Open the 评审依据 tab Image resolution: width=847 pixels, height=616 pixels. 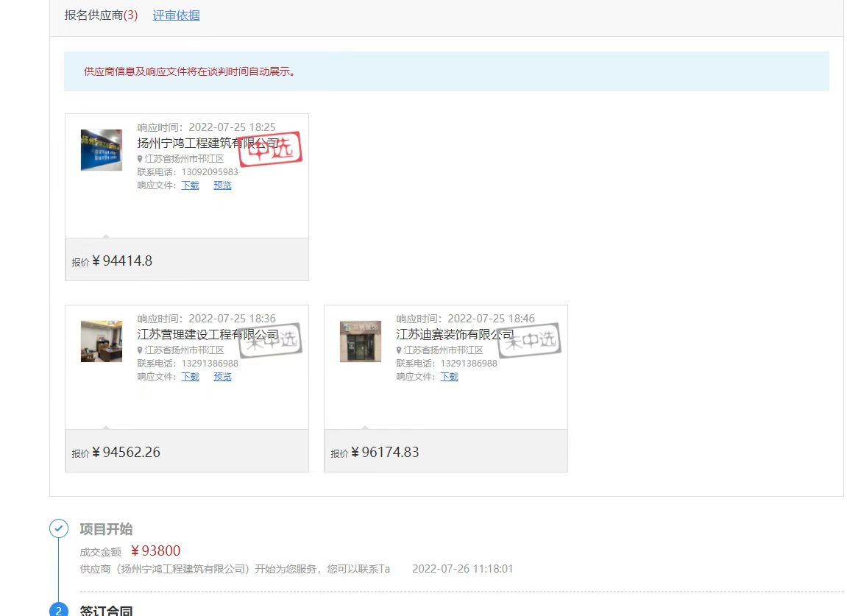pos(176,15)
